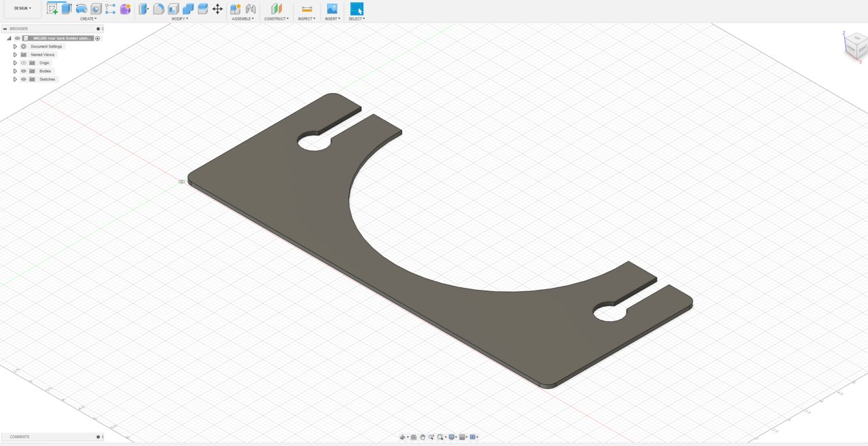Image resolution: width=868 pixels, height=446 pixels.
Task: Collapse the Browser panel arrows
Action: pos(5,29)
